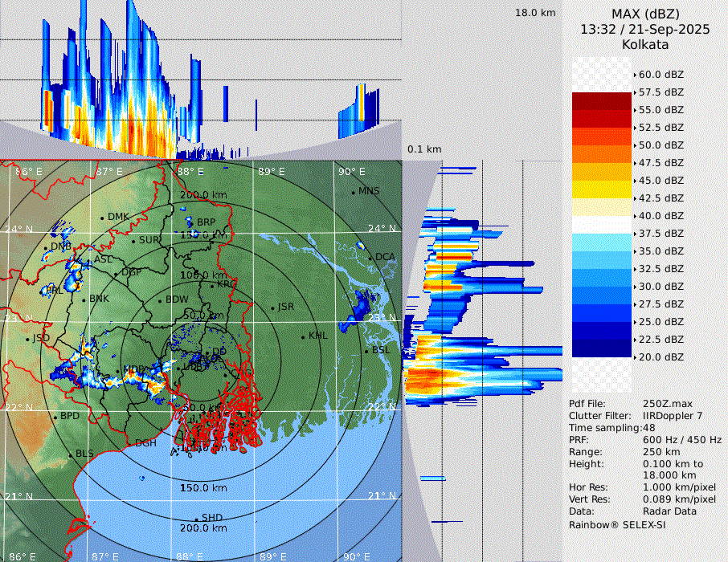Select the DMK station marker
This screenshot has height=562, width=728.
102,217
